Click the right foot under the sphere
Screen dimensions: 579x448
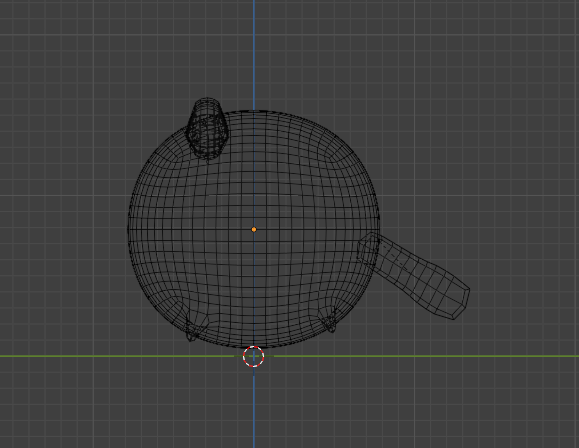tap(329, 321)
